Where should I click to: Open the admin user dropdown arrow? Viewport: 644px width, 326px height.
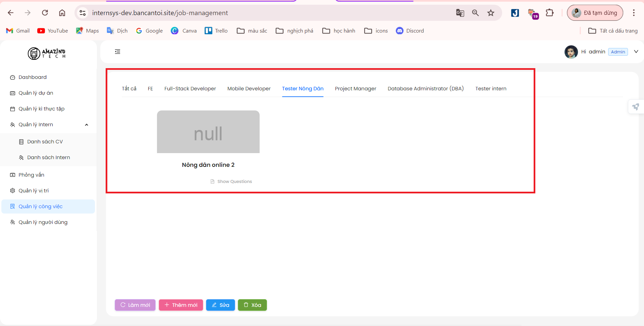pyautogui.click(x=636, y=52)
